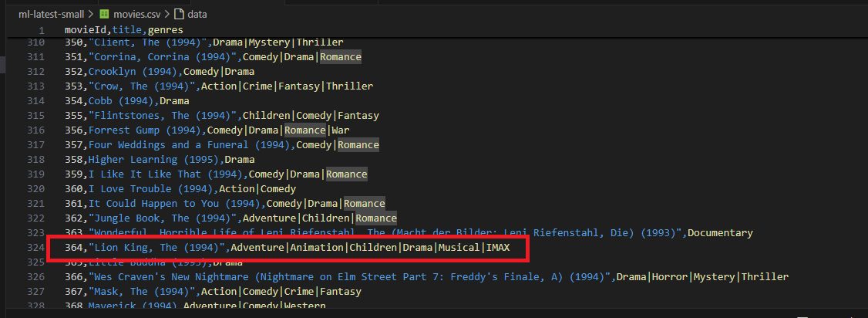Image resolution: width=868 pixels, height=318 pixels.
Task: Click Action|Crime|Fantasy|Thriller on Crow row
Action: tap(288, 86)
